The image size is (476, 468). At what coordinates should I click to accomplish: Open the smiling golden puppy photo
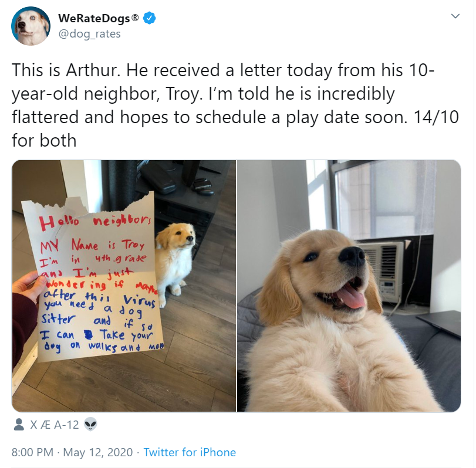[x=349, y=286]
